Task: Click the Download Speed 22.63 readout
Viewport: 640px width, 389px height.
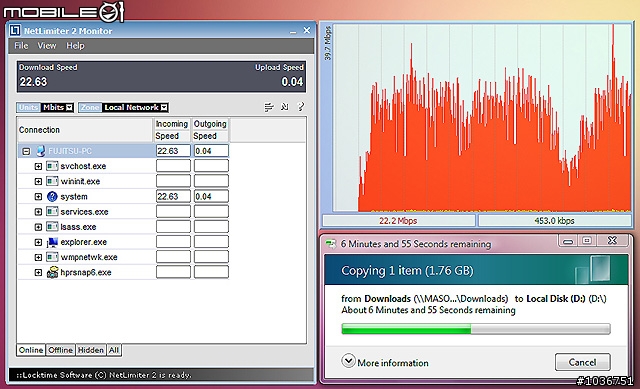Action: click(33, 82)
